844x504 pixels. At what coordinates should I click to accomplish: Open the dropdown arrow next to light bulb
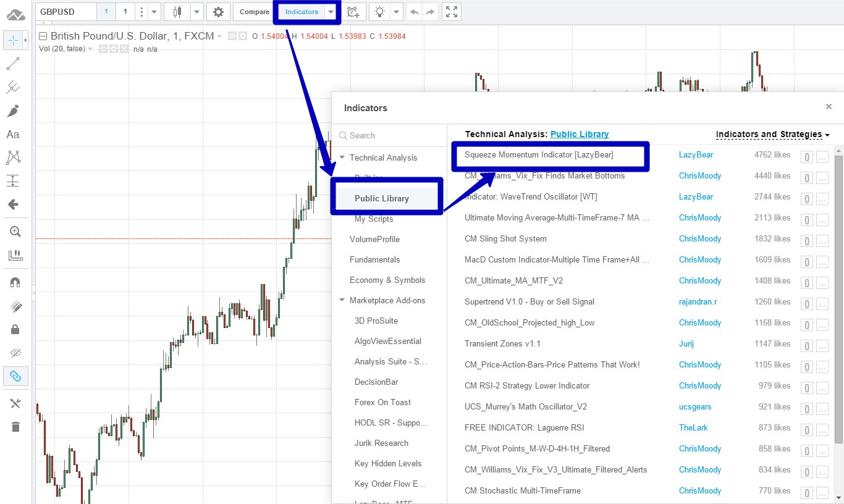coord(397,12)
